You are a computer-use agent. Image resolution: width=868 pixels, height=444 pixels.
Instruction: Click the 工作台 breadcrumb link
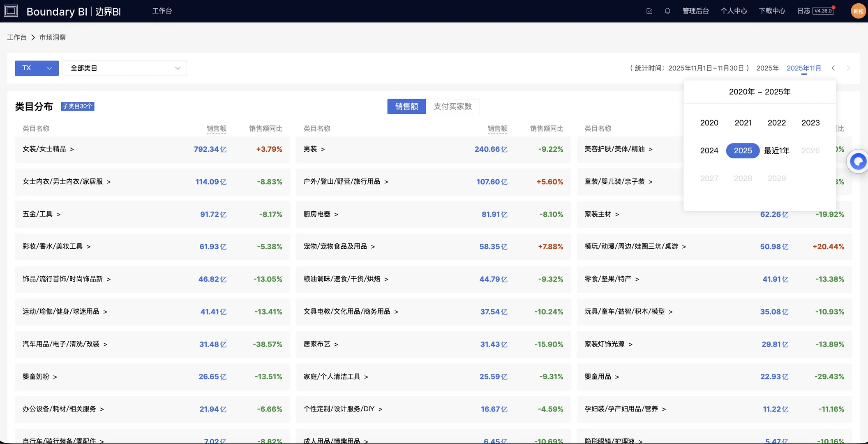[16, 37]
